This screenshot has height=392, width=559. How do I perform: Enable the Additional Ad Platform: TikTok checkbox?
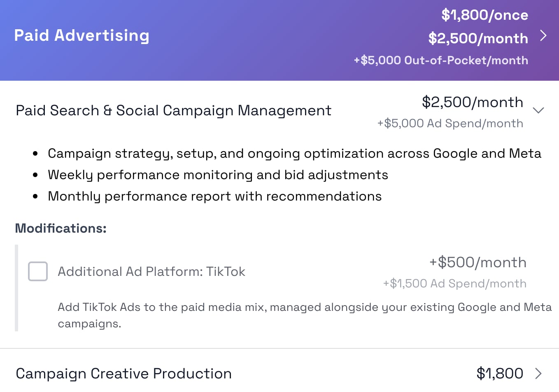[x=38, y=271]
